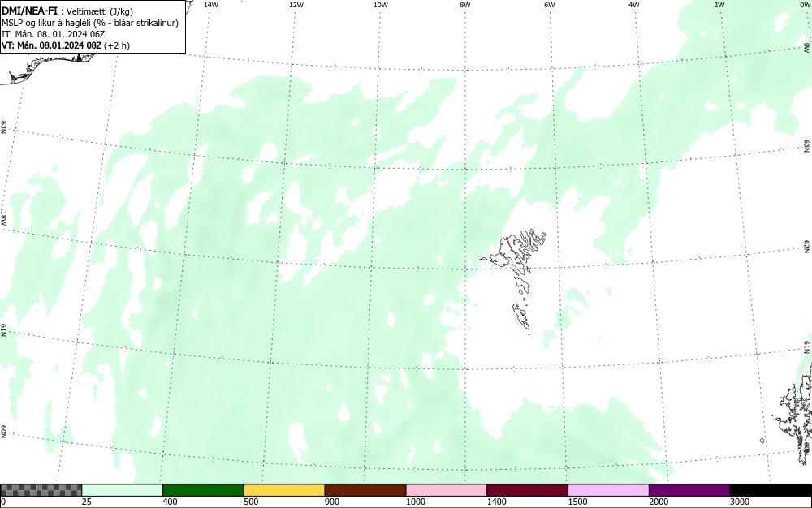Click the legend value 3000

[x=740, y=502]
